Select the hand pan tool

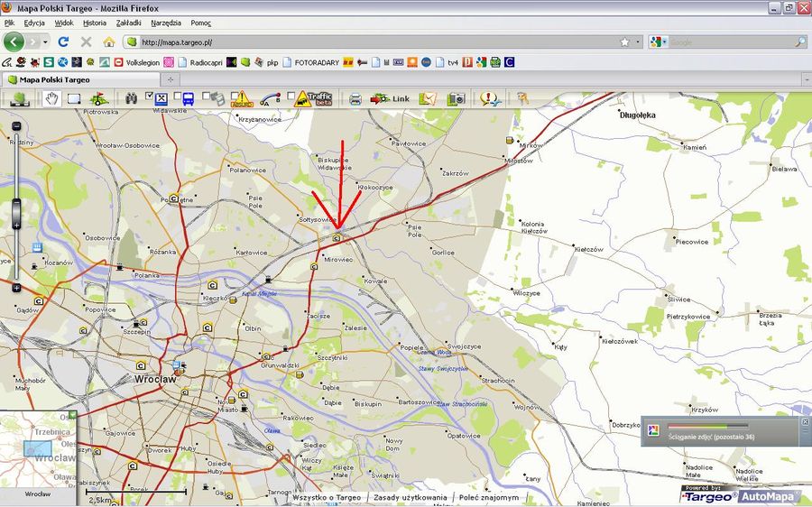point(51,98)
